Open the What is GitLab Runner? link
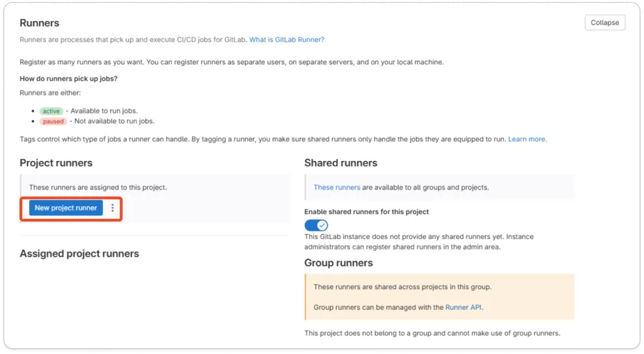This screenshot has height=354, width=644. [287, 40]
